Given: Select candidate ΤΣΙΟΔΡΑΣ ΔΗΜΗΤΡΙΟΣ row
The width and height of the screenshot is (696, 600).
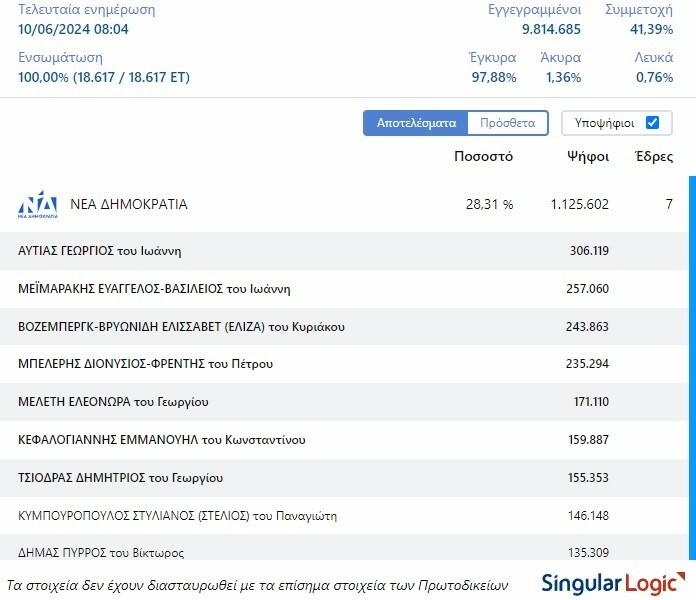Looking at the screenshot, I should [344, 478].
